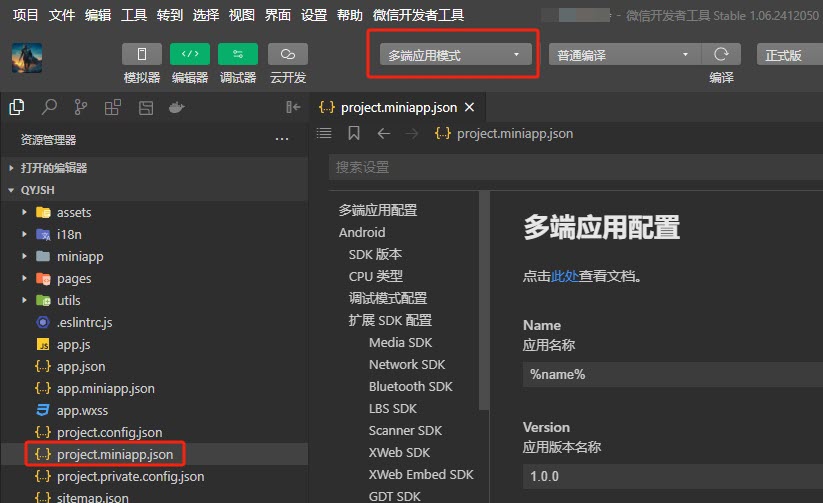
Task: Show the file explorer sidebar icon
Action: [17, 107]
